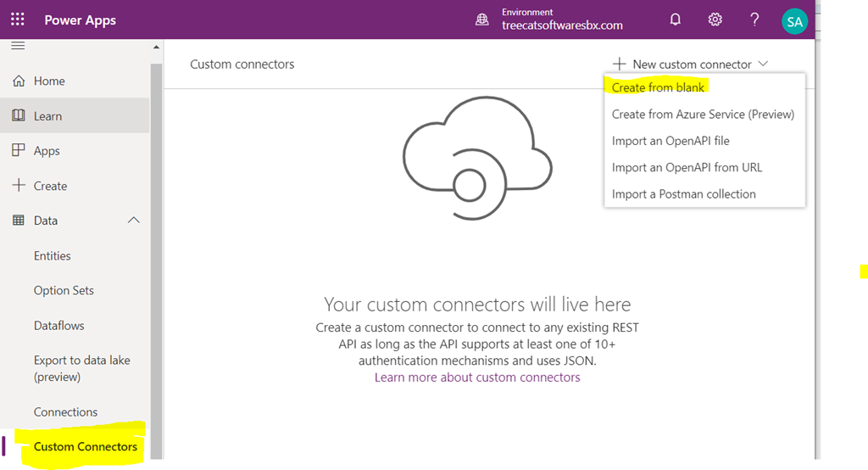Open the settings gear icon
868x470 pixels.
(715, 20)
